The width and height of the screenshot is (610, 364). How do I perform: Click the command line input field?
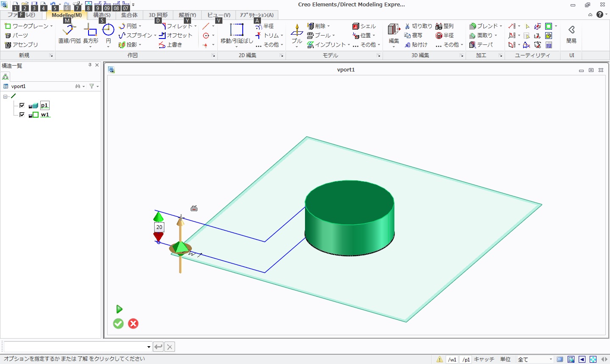pyautogui.click(x=75, y=347)
